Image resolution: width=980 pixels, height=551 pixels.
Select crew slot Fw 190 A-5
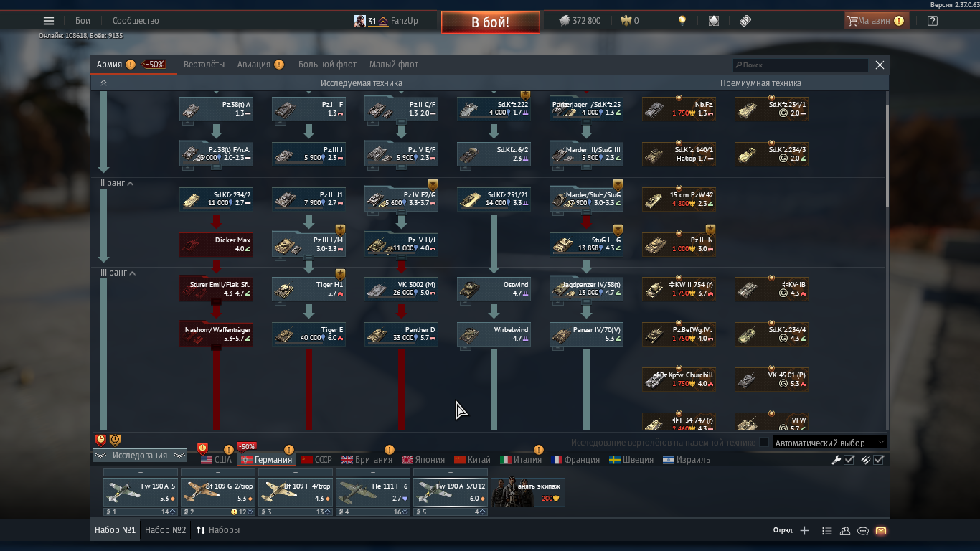[141, 492]
